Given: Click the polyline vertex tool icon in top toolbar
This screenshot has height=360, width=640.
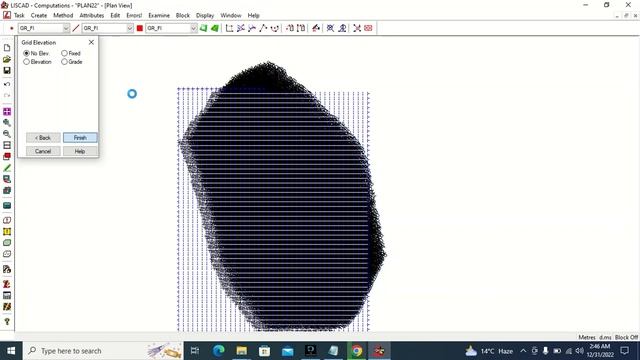Looking at the screenshot, I should (263, 28).
